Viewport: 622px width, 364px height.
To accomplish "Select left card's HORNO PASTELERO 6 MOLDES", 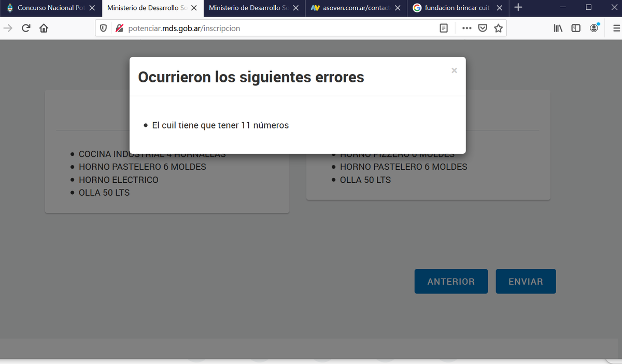I will pyautogui.click(x=143, y=167).
